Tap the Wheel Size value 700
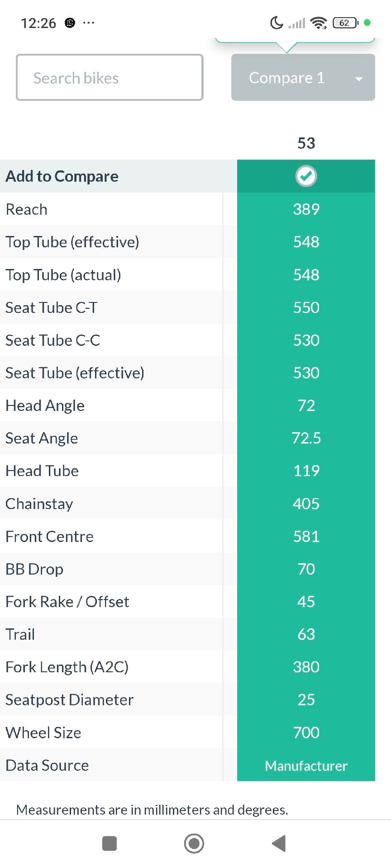391x868 pixels. click(x=306, y=732)
